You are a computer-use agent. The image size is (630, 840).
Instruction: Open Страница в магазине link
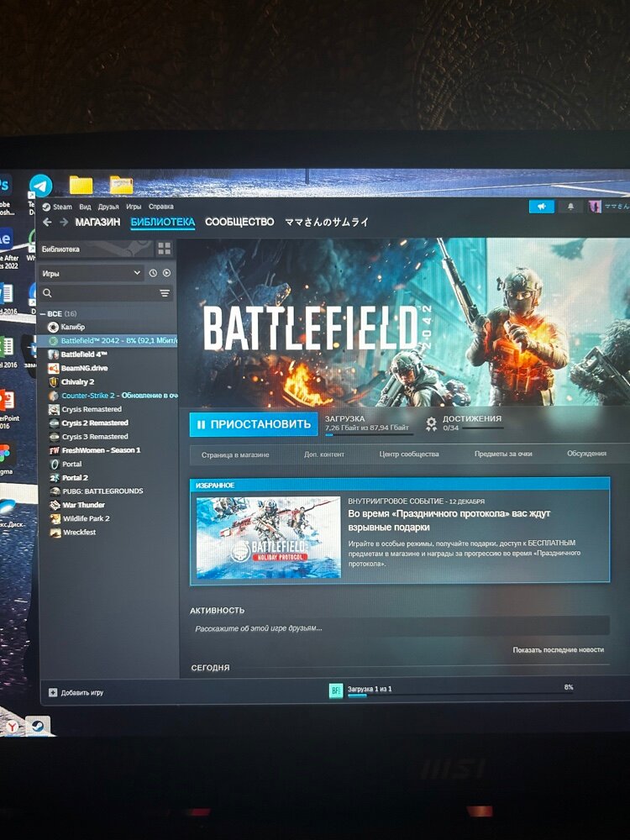coord(235,454)
